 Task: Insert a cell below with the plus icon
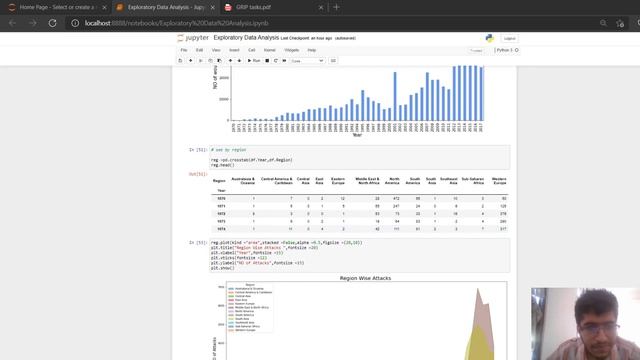pos(191,60)
